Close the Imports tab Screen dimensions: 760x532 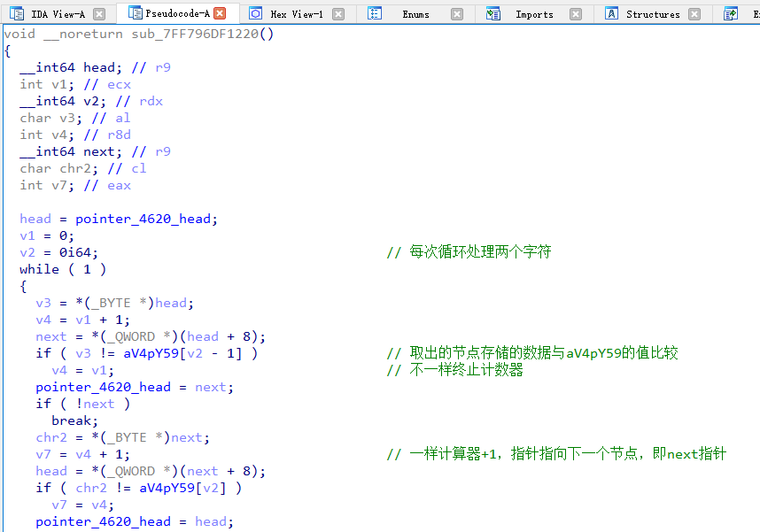point(576,14)
